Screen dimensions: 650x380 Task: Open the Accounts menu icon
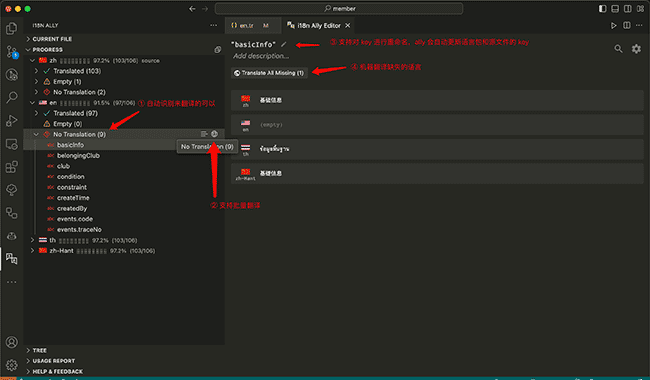coord(12,342)
